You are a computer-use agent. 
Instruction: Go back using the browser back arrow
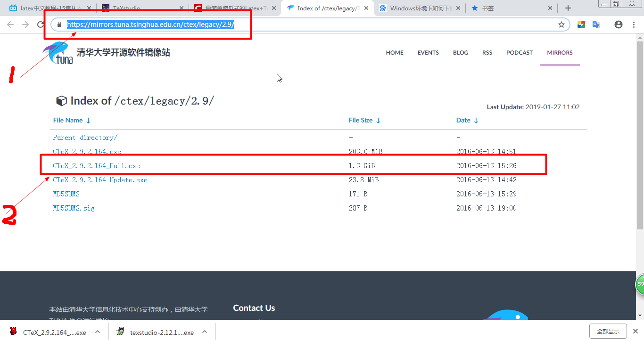(10, 24)
